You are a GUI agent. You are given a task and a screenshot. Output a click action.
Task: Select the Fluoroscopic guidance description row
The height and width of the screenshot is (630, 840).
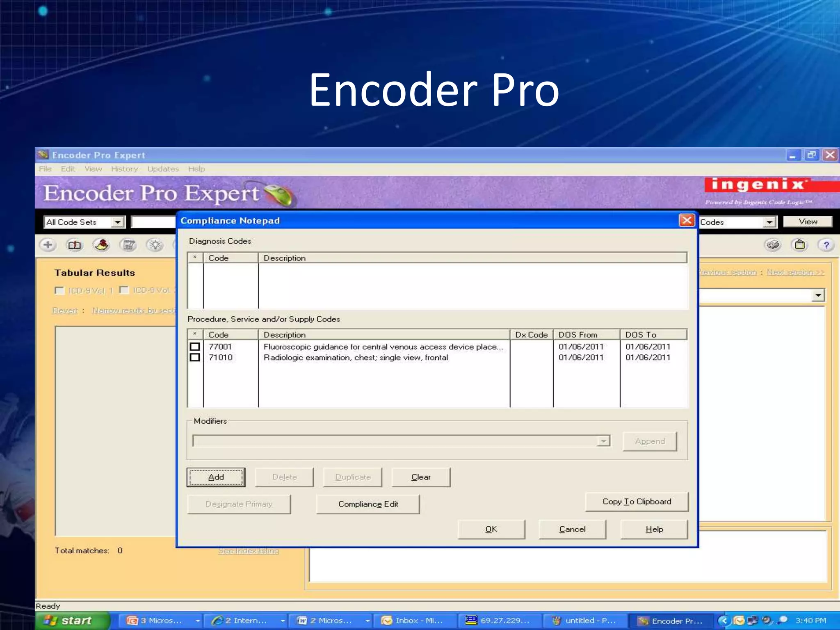[383, 347]
